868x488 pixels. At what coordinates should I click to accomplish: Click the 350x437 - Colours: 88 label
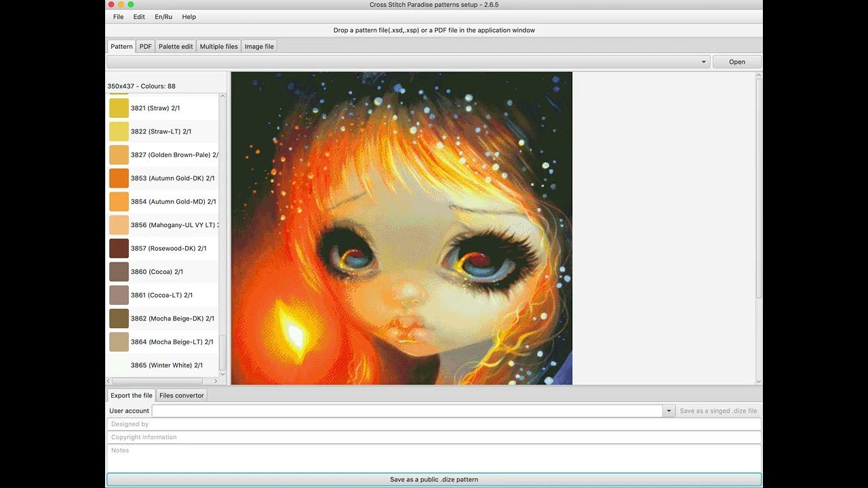(x=141, y=86)
